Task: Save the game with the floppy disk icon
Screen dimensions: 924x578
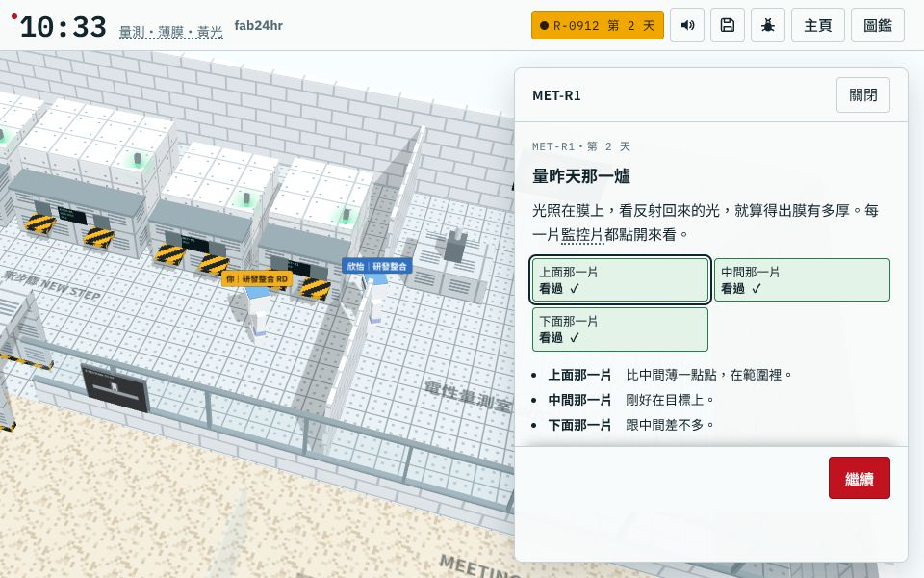Action: [728, 25]
